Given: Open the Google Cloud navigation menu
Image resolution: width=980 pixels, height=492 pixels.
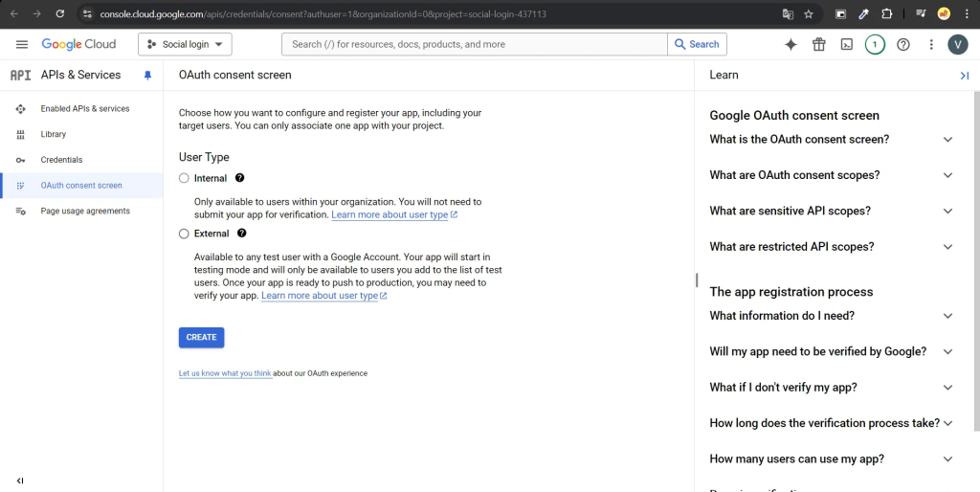Looking at the screenshot, I should coord(21,45).
